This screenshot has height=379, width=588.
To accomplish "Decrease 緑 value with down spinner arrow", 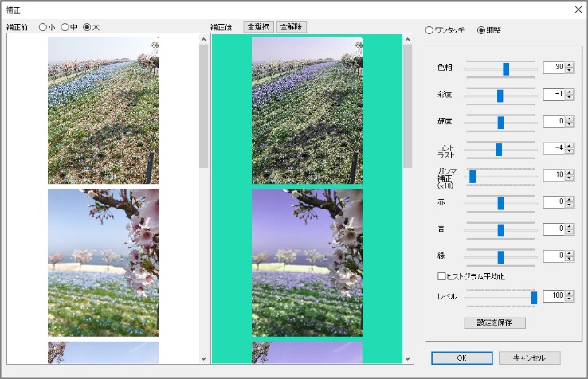I will pos(570,259).
